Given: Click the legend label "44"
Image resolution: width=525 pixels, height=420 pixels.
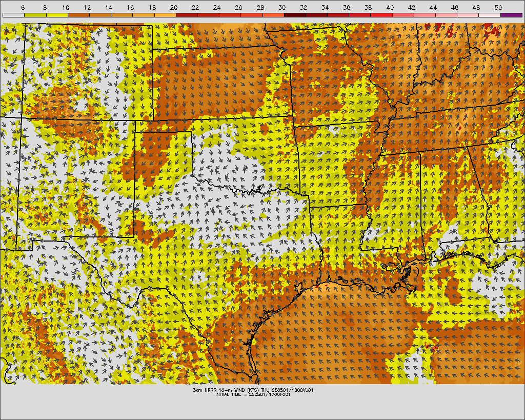Looking at the screenshot, I should pyautogui.click(x=433, y=7).
